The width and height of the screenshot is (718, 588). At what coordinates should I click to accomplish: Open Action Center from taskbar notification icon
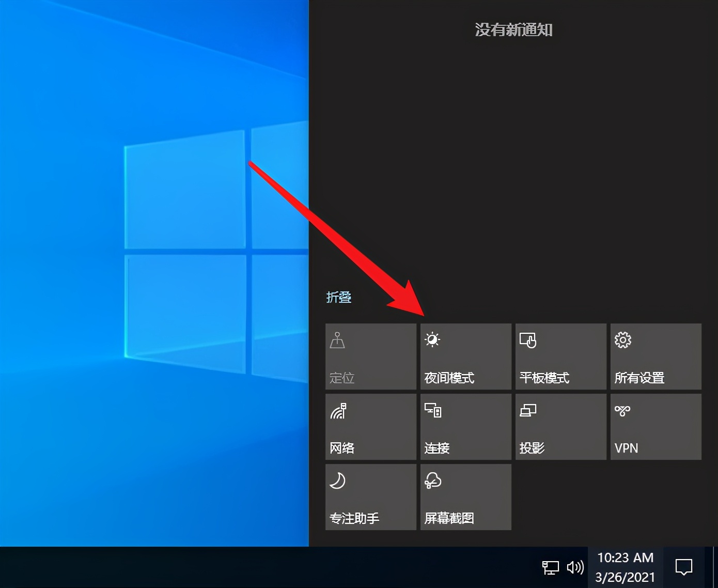(683, 567)
